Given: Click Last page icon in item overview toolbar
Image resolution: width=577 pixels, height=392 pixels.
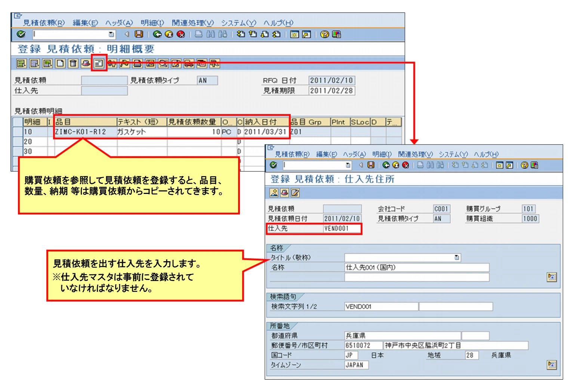Looking at the screenshot, I should point(277,34).
